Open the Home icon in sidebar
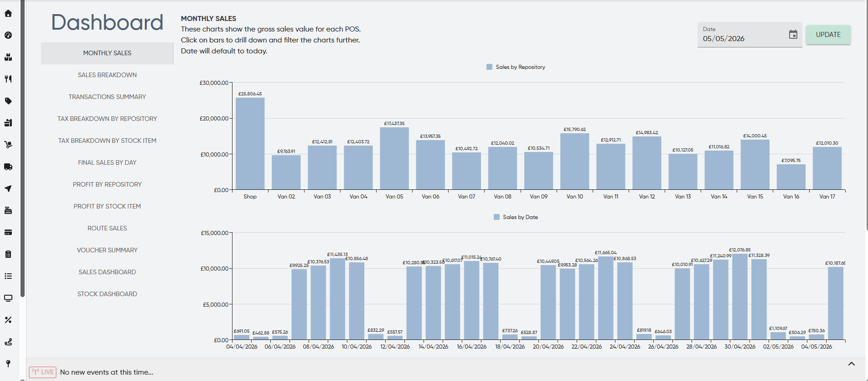 coord(8,13)
